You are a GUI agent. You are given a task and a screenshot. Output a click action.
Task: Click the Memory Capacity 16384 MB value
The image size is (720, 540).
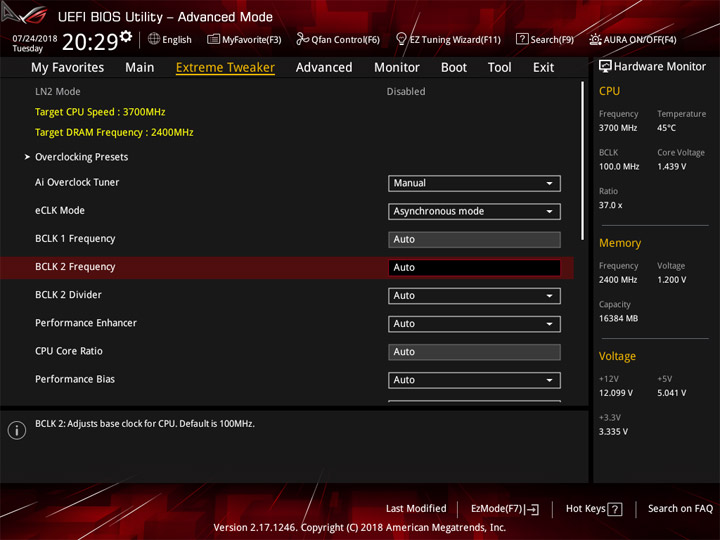tap(618, 319)
